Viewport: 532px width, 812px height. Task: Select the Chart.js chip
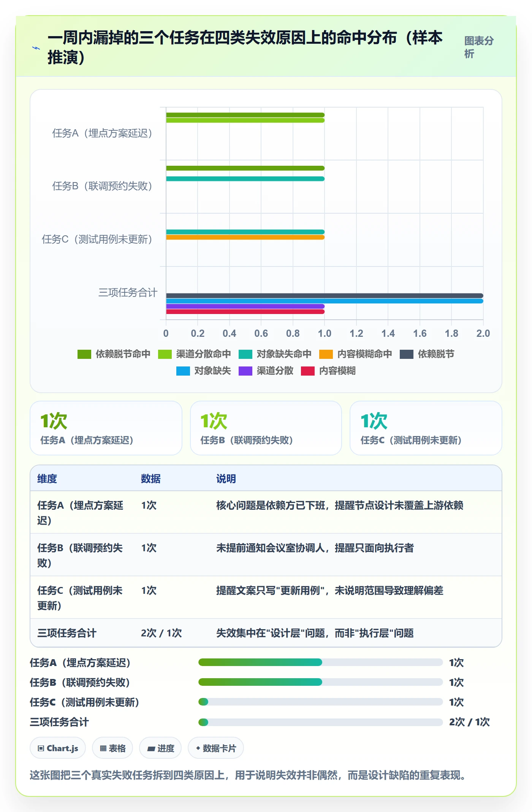coord(58,748)
